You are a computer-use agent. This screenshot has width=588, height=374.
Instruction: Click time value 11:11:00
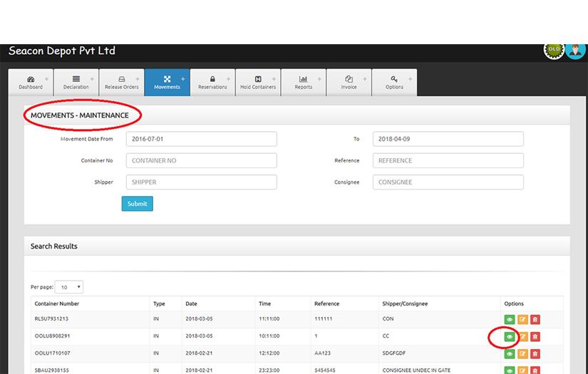[269, 319]
